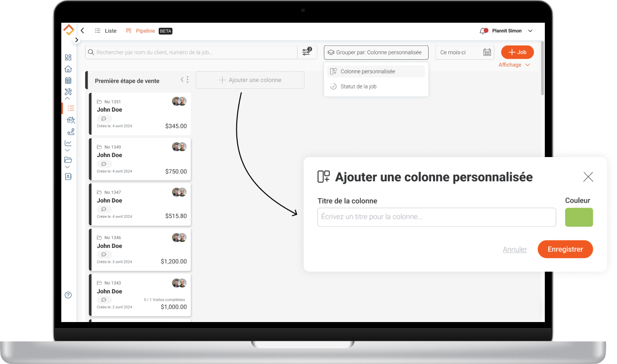The height and width of the screenshot is (364, 617).
Task: Open the three-dot menu of Première étape column
Action: pyautogui.click(x=187, y=80)
